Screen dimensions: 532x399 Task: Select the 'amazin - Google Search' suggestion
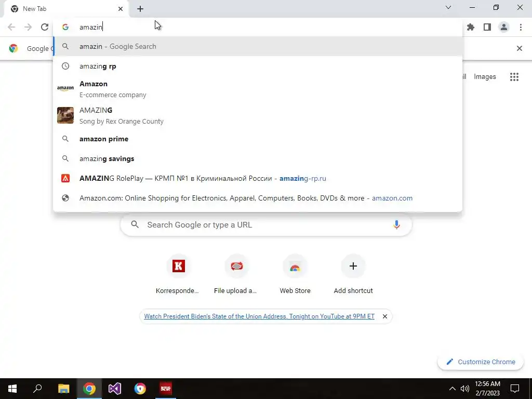[258, 46]
